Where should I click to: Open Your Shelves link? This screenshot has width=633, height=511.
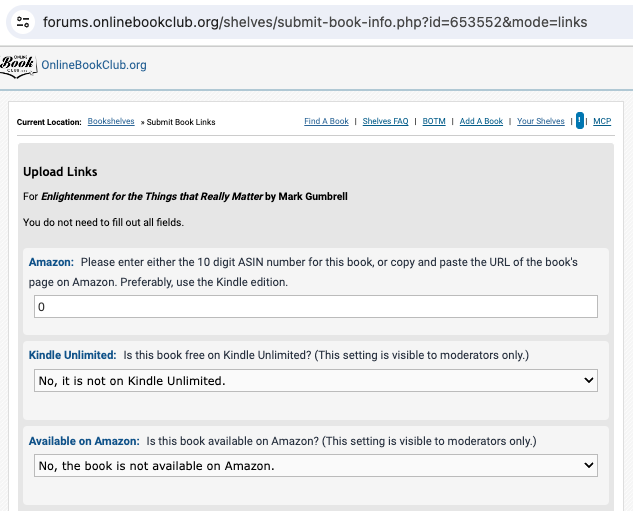point(541,121)
